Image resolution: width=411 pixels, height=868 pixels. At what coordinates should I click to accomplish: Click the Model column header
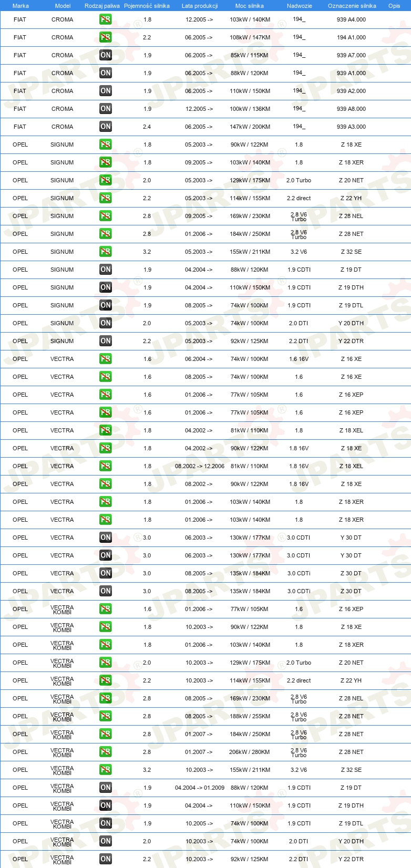pyautogui.click(x=63, y=6)
